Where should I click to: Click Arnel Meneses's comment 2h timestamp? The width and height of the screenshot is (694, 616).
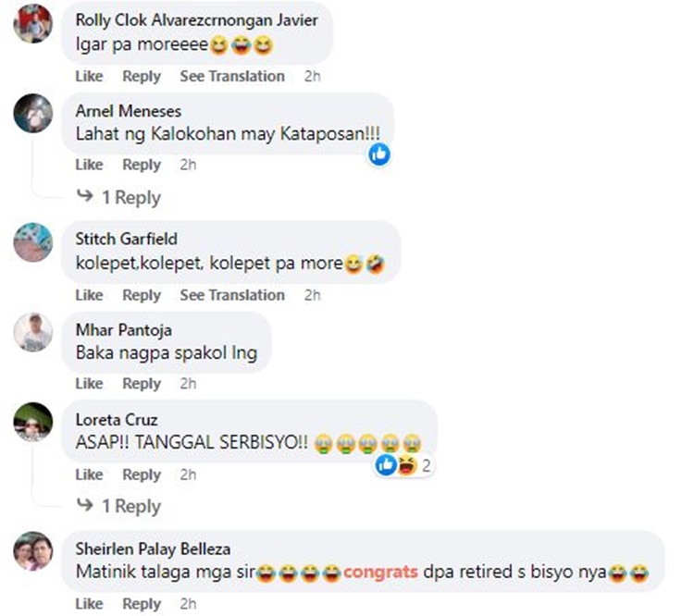point(188,165)
